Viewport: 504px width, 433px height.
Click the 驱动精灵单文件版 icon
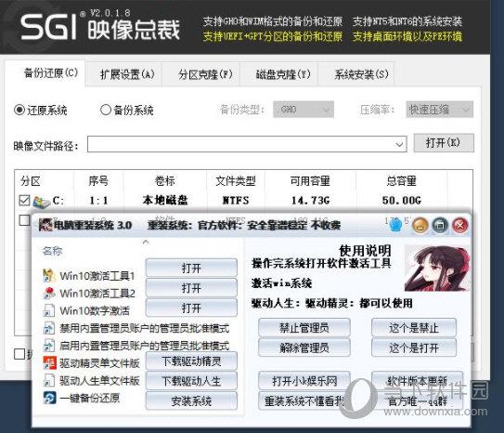tap(49, 363)
